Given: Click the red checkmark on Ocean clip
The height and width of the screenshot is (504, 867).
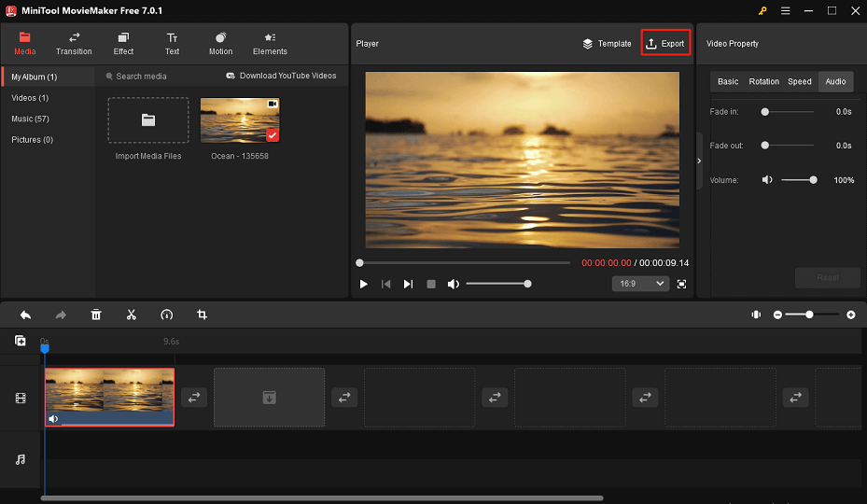Looking at the screenshot, I should (273, 135).
